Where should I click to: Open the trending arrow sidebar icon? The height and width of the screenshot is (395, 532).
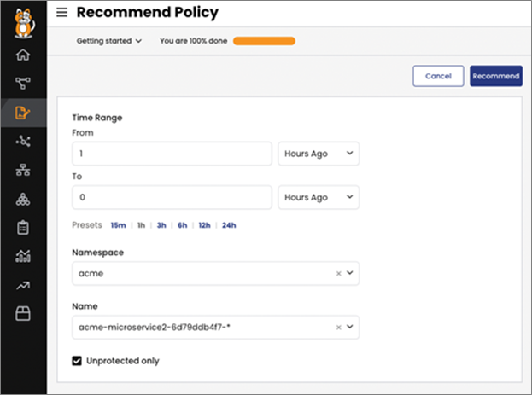click(x=23, y=285)
